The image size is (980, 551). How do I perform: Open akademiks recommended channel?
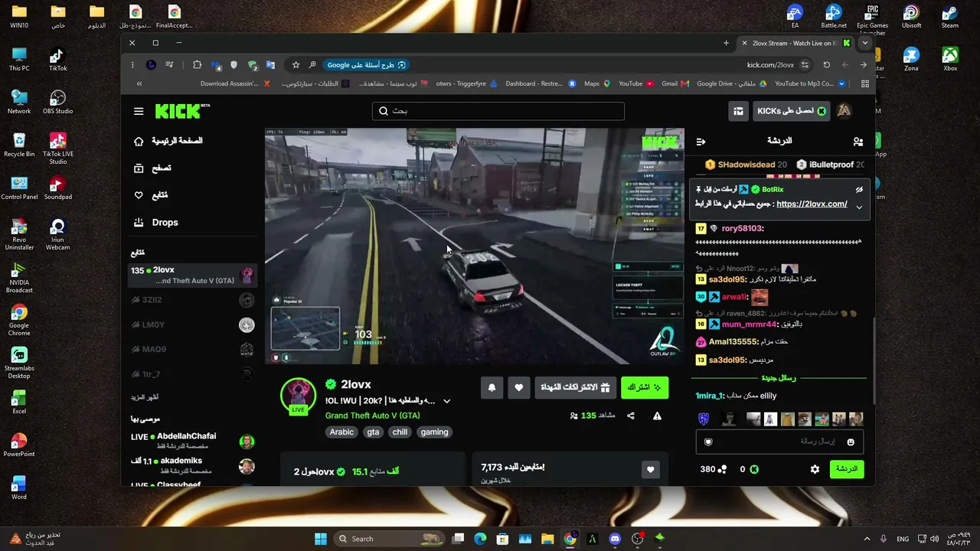(x=192, y=465)
